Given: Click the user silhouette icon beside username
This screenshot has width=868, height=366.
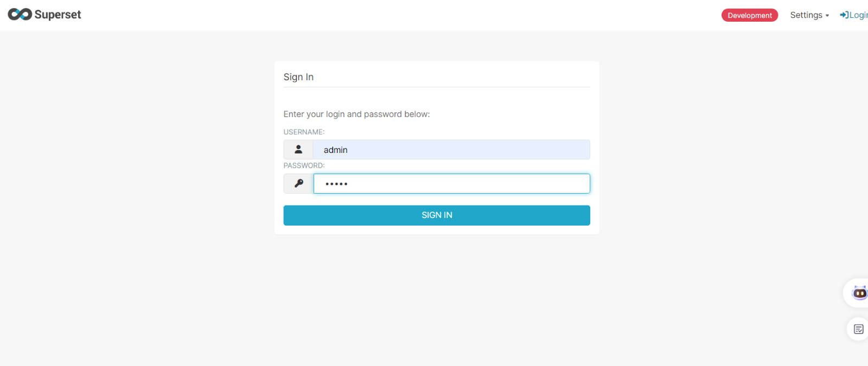Looking at the screenshot, I should click(x=298, y=149).
